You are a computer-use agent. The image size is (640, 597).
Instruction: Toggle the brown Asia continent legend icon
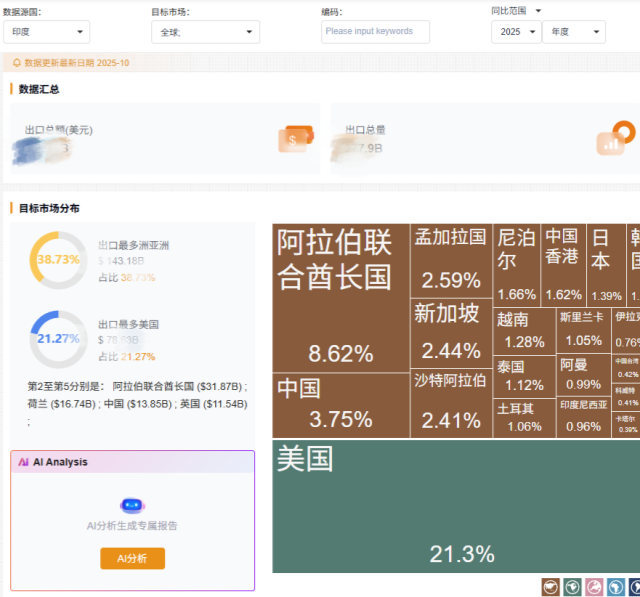coord(550,587)
